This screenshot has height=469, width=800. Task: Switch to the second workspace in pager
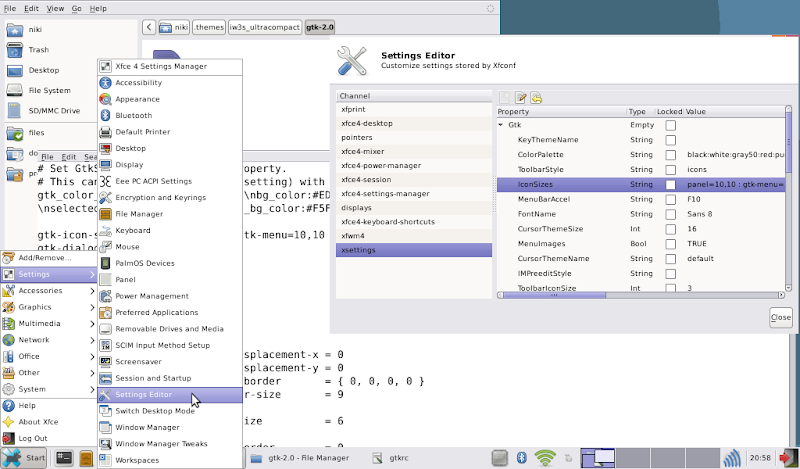coord(632,458)
